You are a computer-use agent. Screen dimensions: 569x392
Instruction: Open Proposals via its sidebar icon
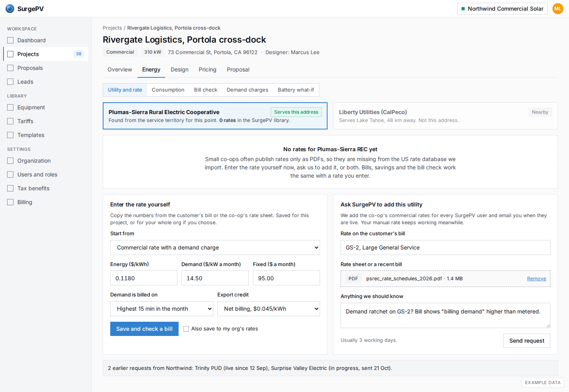click(x=10, y=68)
